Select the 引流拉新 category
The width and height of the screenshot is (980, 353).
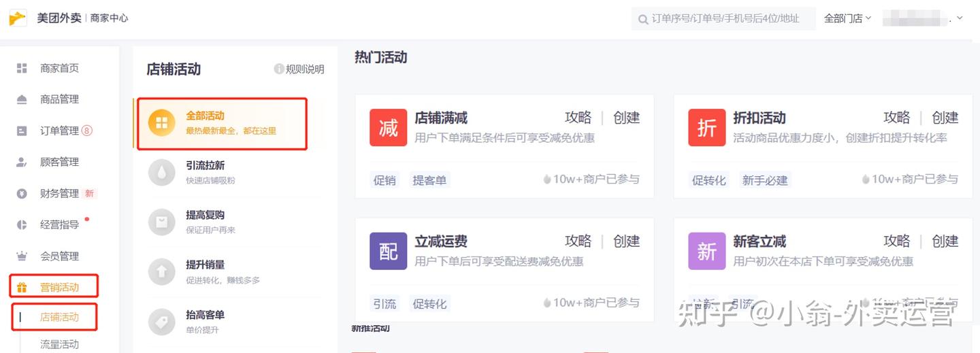(227, 172)
